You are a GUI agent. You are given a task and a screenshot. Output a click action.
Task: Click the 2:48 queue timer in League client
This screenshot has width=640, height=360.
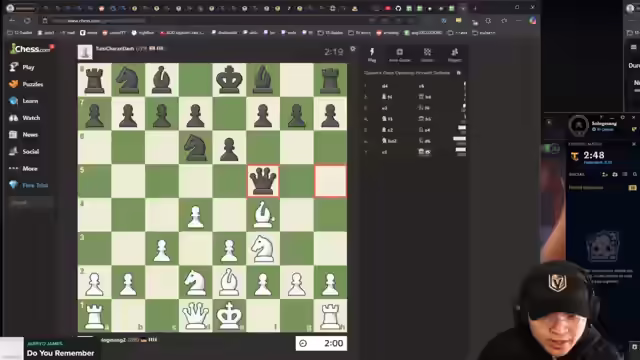click(x=593, y=155)
